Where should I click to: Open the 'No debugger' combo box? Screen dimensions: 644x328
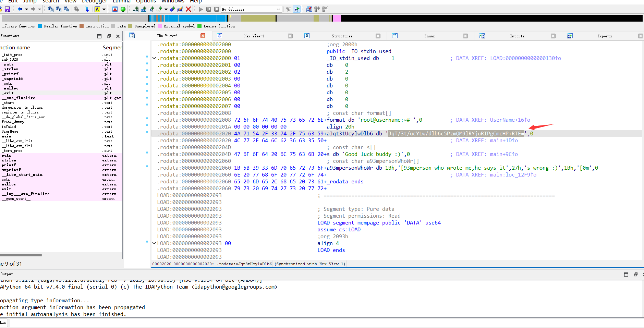click(251, 9)
